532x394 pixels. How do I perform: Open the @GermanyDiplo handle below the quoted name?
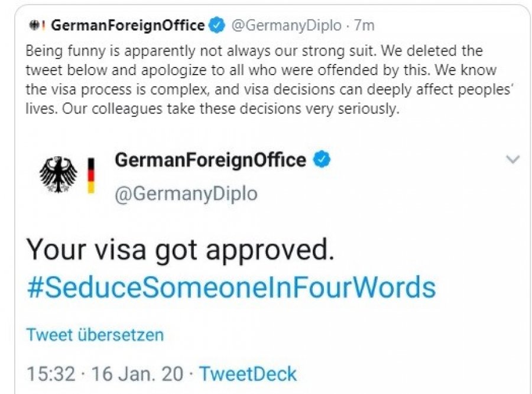(186, 194)
